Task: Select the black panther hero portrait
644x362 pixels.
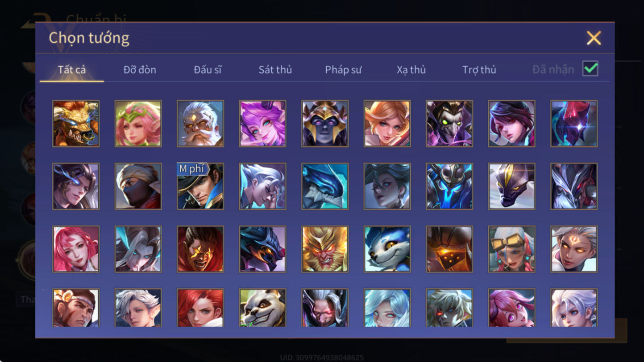Action: (511, 186)
